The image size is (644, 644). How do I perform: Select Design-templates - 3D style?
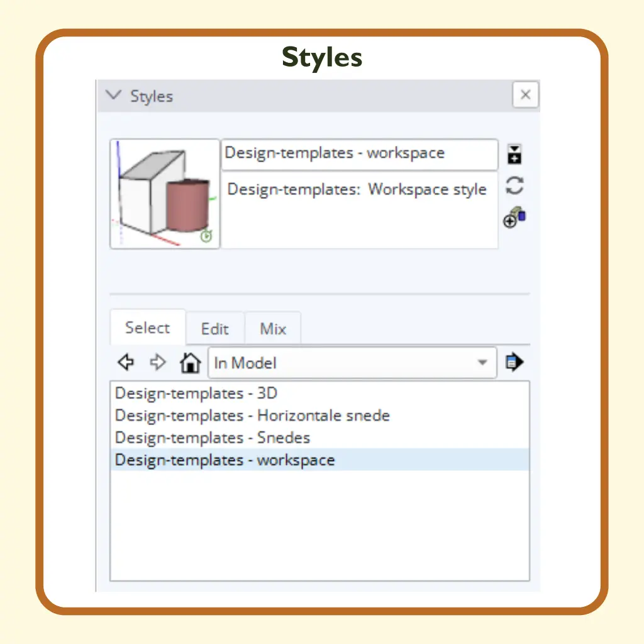coord(319,393)
